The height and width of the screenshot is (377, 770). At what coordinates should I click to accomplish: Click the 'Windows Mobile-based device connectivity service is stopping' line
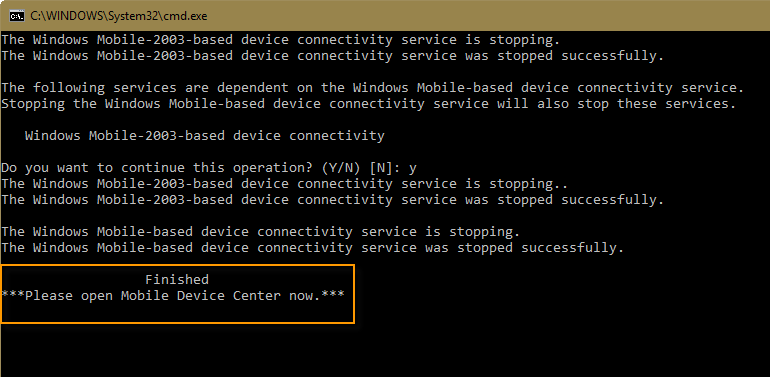tap(260, 232)
